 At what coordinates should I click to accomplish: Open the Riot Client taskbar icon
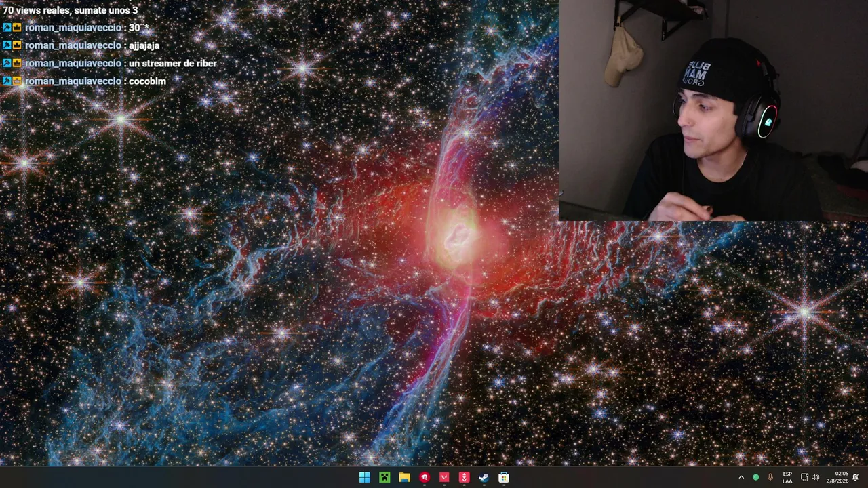[x=425, y=478]
